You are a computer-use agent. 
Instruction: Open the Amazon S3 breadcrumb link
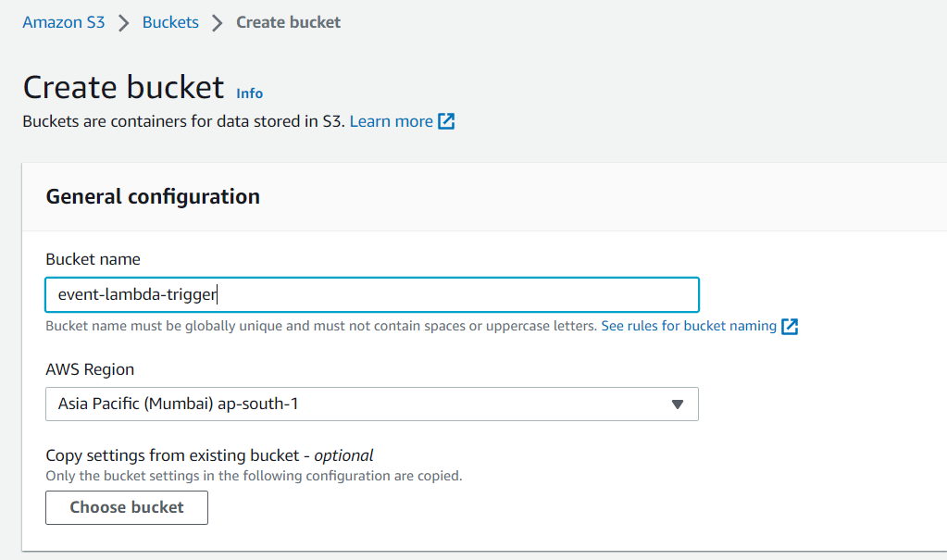click(64, 22)
